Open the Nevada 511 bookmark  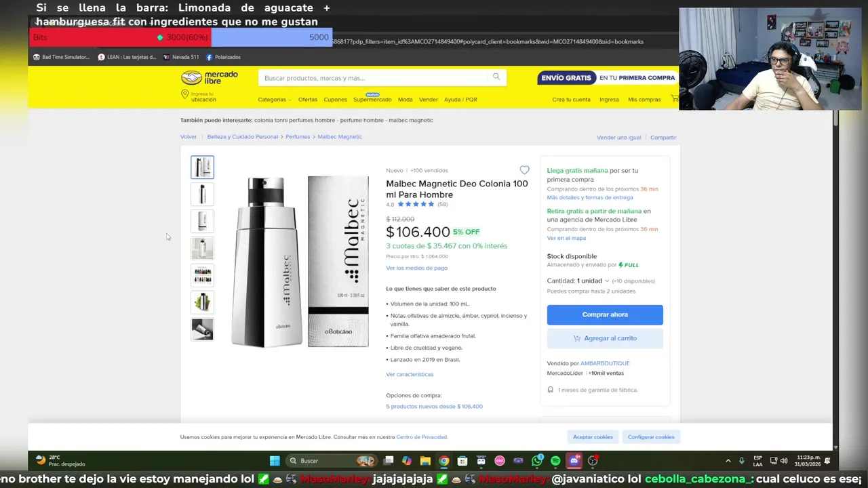point(181,57)
